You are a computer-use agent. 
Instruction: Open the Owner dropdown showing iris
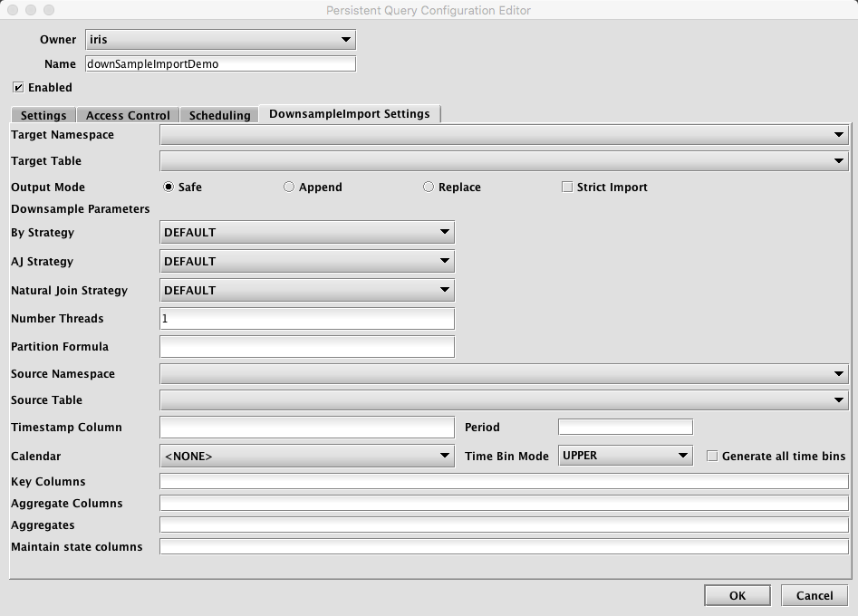click(x=220, y=40)
